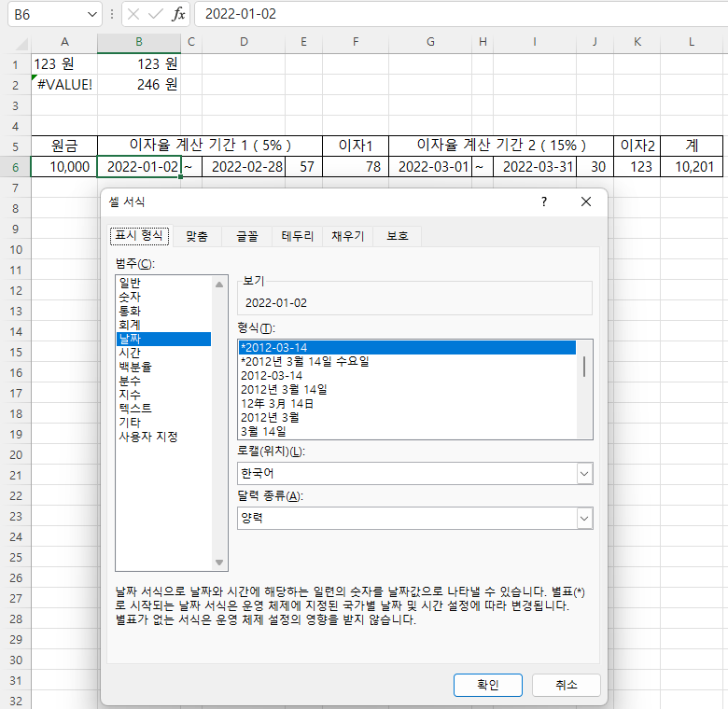
Task: Click the enter checkmark icon in formula bar
Action: point(156,14)
